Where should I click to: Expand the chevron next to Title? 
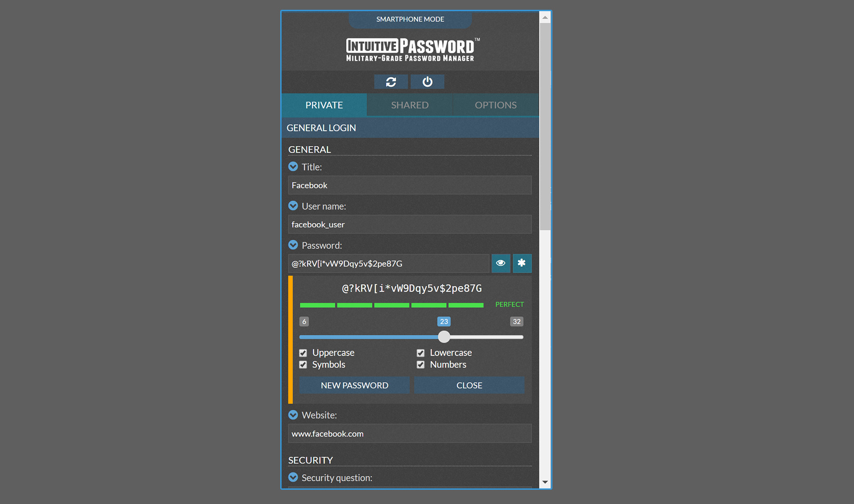pos(293,166)
